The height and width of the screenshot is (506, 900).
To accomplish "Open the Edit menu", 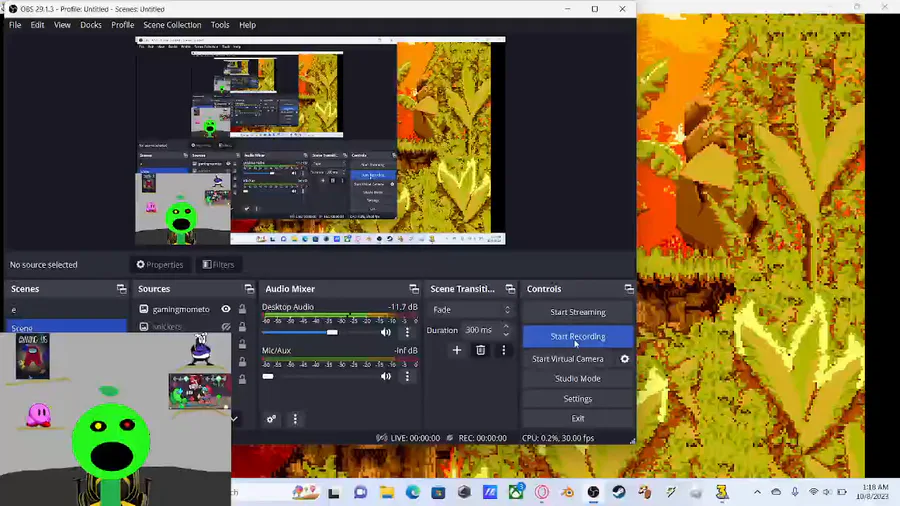I will (37, 25).
